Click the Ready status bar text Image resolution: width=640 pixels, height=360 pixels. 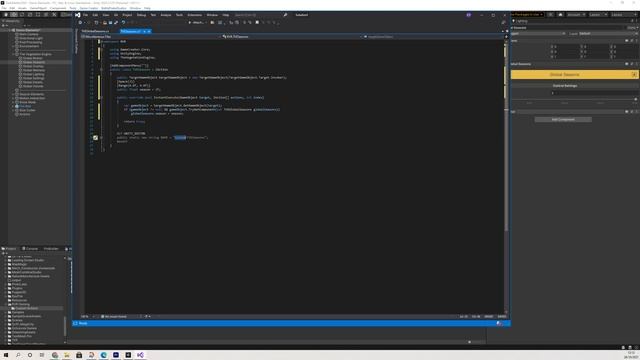[x=83, y=323]
